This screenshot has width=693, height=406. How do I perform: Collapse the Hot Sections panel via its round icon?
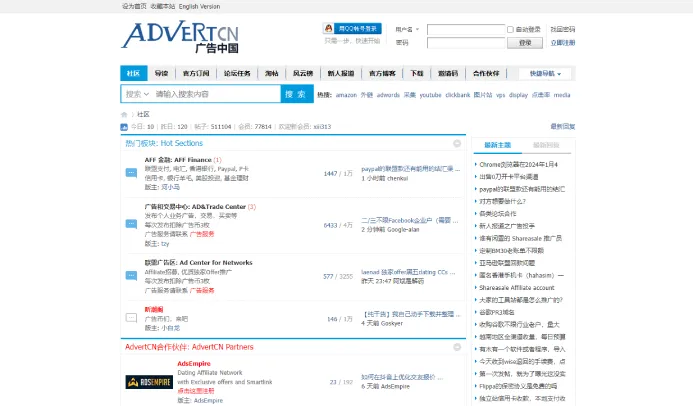point(457,143)
